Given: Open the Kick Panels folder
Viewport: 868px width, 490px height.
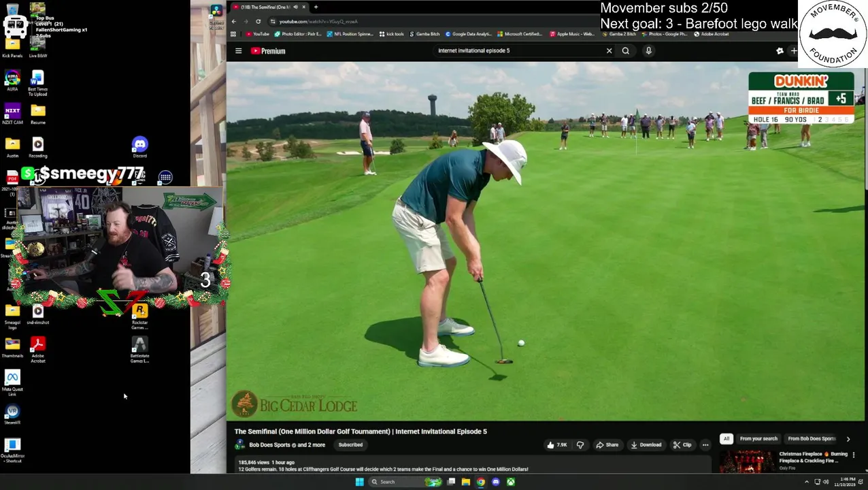Looking at the screenshot, I should [12, 48].
